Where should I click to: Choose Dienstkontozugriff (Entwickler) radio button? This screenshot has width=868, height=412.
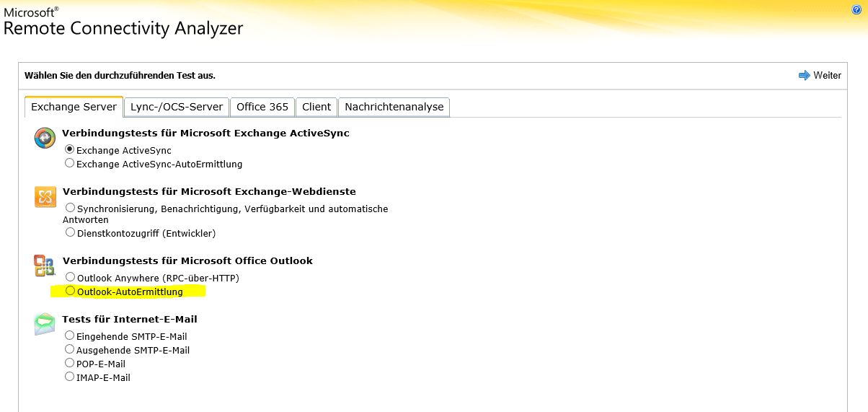[x=70, y=232]
